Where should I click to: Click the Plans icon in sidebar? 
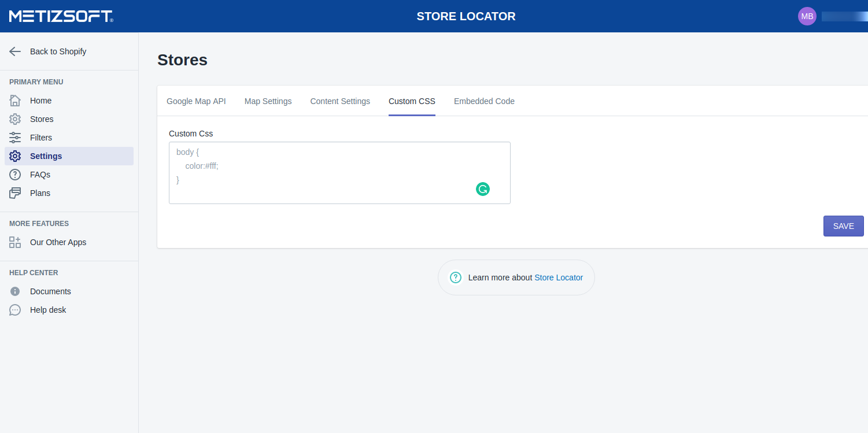pyautogui.click(x=15, y=193)
